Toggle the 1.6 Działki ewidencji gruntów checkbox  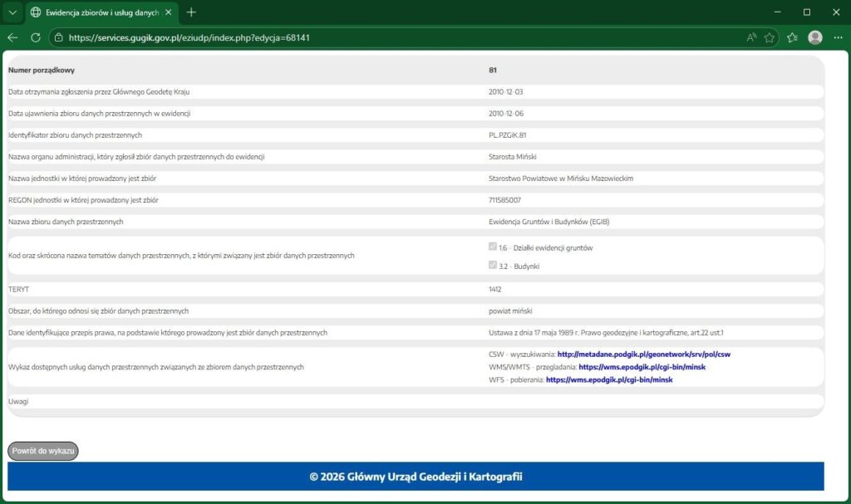coord(494,247)
